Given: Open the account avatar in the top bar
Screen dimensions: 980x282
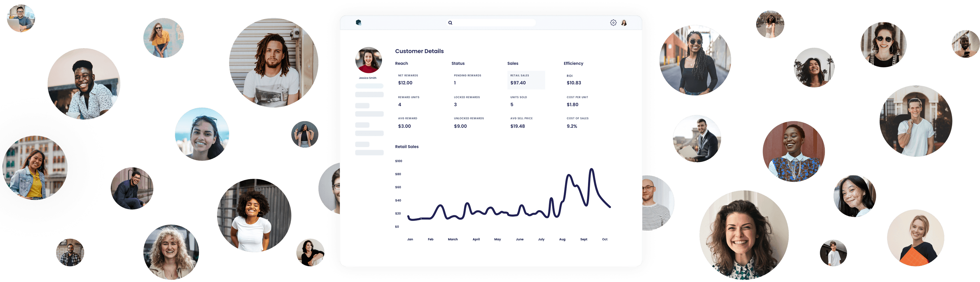Looking at the screenshot, I should click(x=623, y=22).
